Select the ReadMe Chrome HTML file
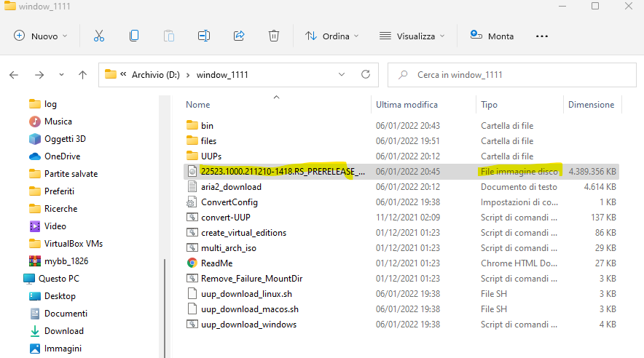This screenshot has width=644, height=358. pyautogui.click(x=216, y=263)
